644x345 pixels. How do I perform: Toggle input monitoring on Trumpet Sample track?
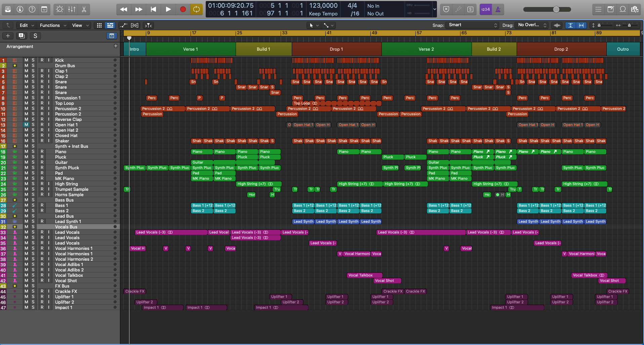click(49, 189)
